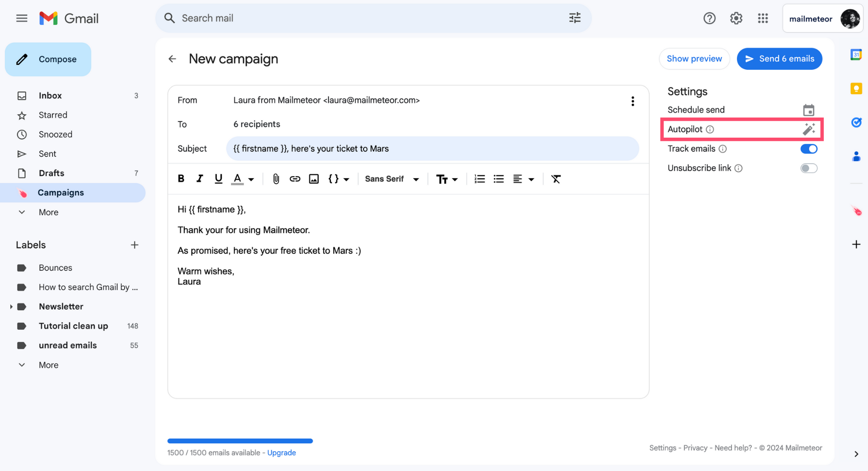Click the mailmeteor account profile avatar
Screen dimensions: 868x471
[x=850, y=19]
